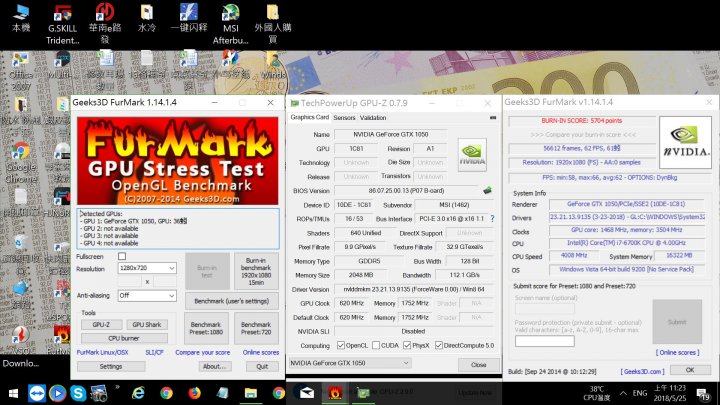Select the Google Chrome desktop shortcut
The image size is (720, 405).
(x=21, y=163)
